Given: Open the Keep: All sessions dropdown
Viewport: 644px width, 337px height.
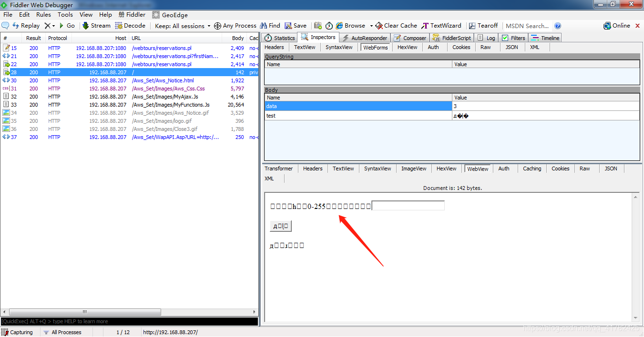Looking at the screenshot, I should [x=183, y=26].
